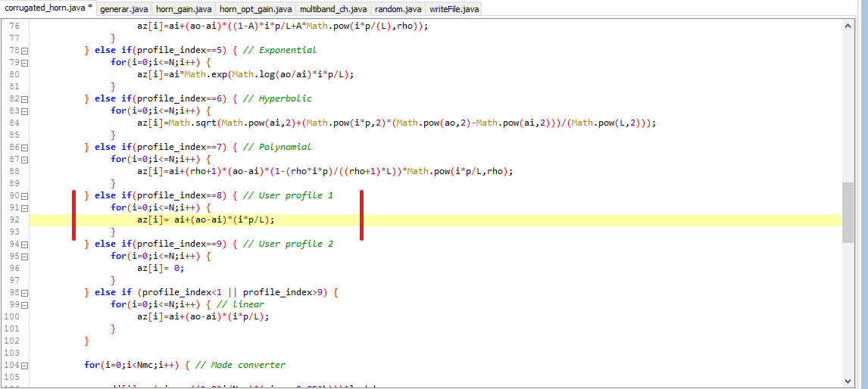
Task: Collapse User profile 1 block at line 90
Action: pyautogui.click(x=24, y=196)
